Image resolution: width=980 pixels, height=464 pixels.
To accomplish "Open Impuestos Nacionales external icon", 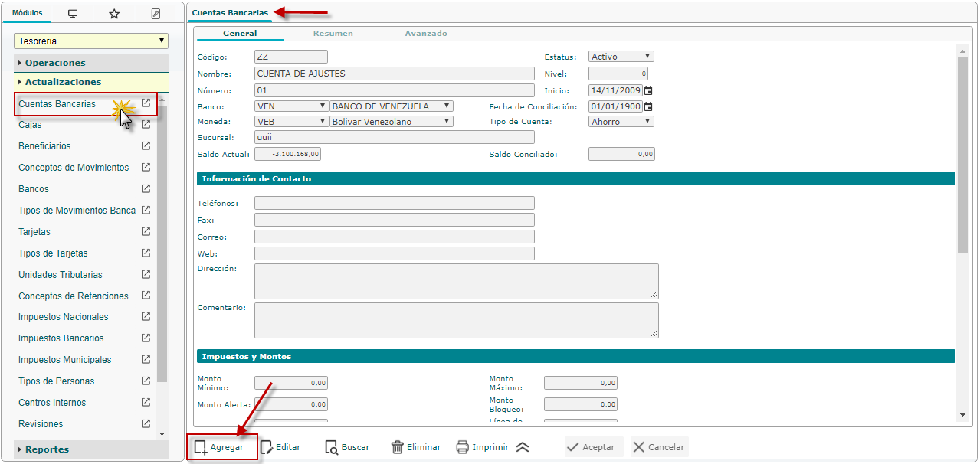I will pyautogui.click(x=146, y=317).
